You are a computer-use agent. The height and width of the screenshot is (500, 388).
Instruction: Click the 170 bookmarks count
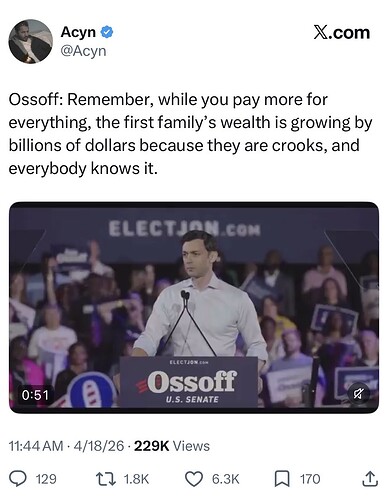pos(310,479)
